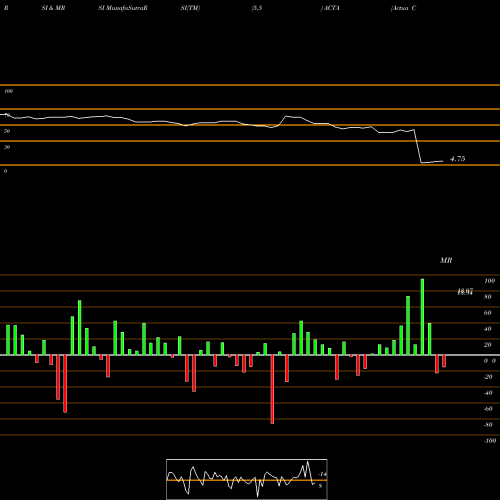
Task: Click the 'SI MunafaSutraR' header label
Action: tap(123, 8)
